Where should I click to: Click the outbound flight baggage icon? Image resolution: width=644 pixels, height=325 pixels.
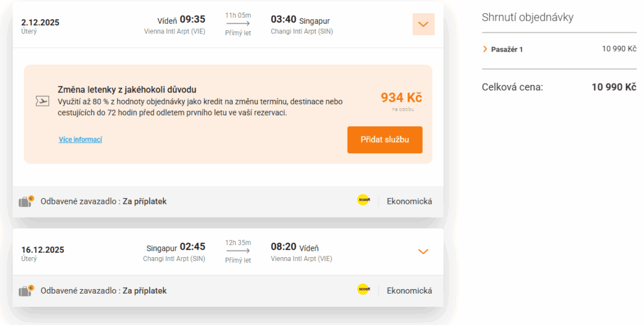tap(26, 201)
